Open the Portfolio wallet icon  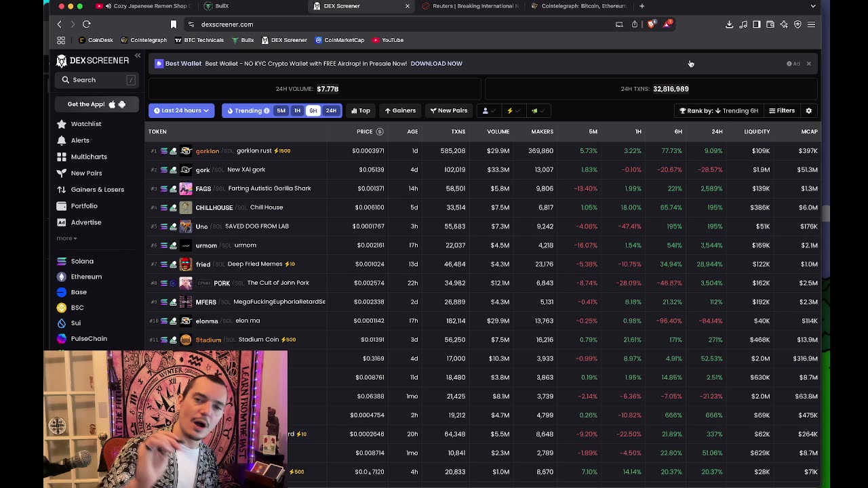(x=62, y=206)
